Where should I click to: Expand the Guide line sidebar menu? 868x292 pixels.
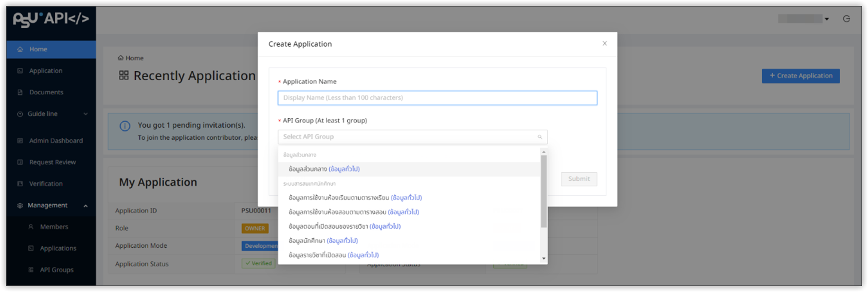[85, 114]
